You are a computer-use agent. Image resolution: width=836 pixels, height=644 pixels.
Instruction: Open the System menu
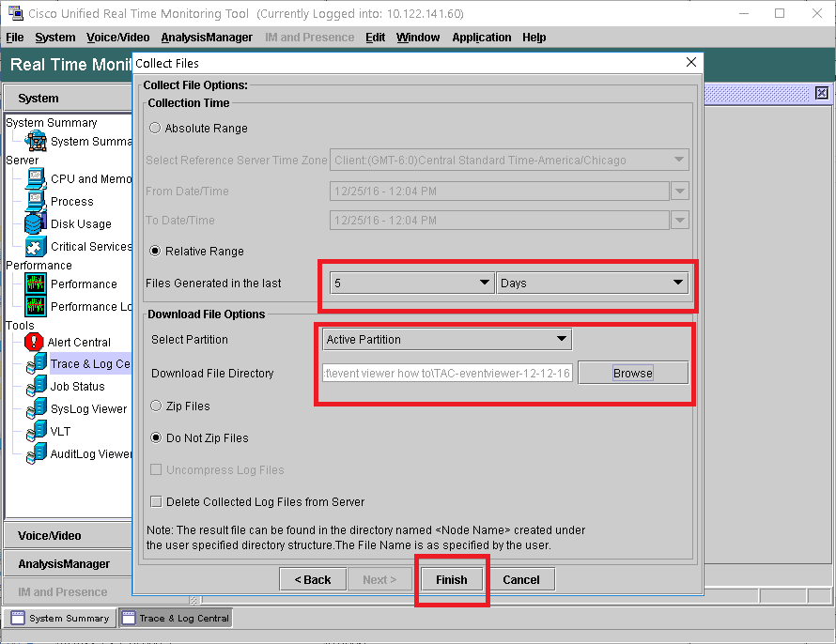point(54,38)
